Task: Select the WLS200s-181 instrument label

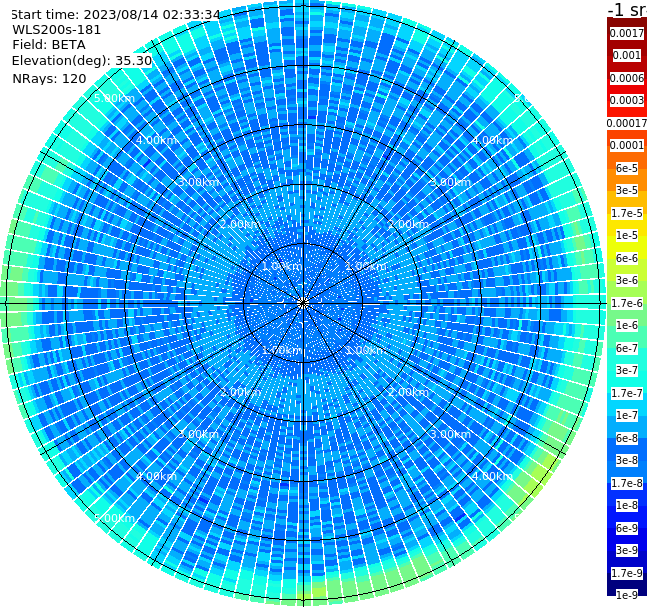Action: [x=57, y=30]
